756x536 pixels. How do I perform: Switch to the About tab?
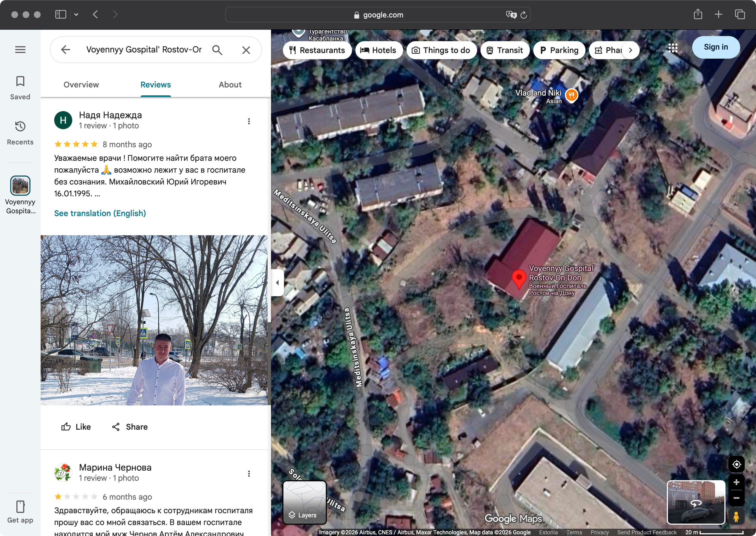click(230, 85)
